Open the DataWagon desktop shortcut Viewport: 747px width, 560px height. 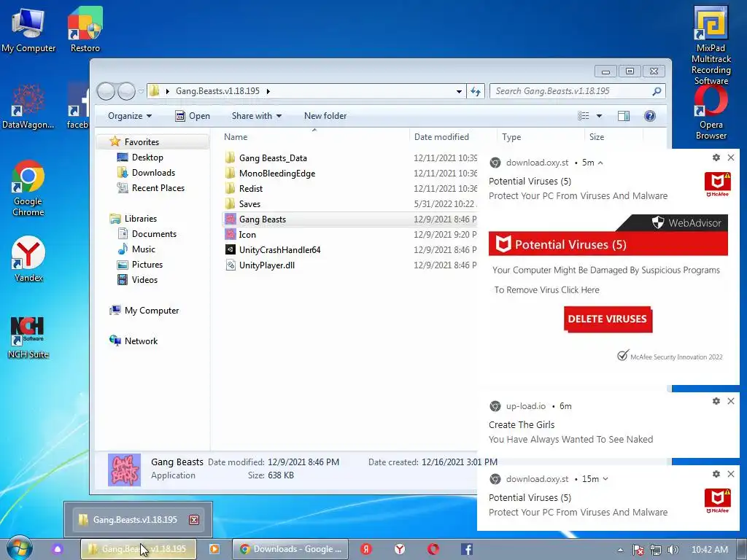point(28,106)
